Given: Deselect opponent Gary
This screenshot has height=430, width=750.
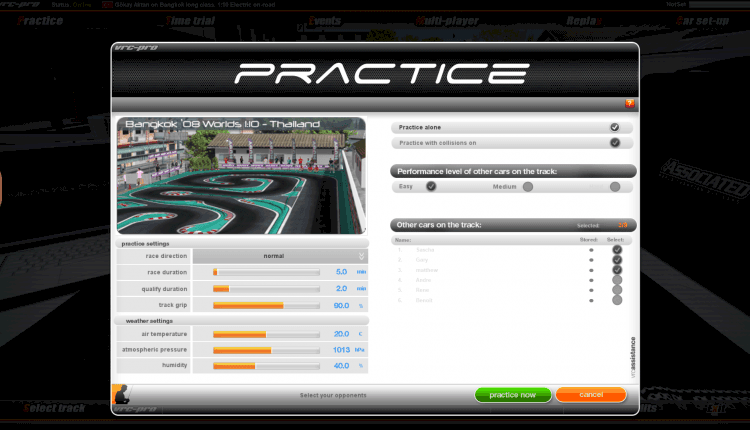Looking at the screenshot, I should pos(617,260).
